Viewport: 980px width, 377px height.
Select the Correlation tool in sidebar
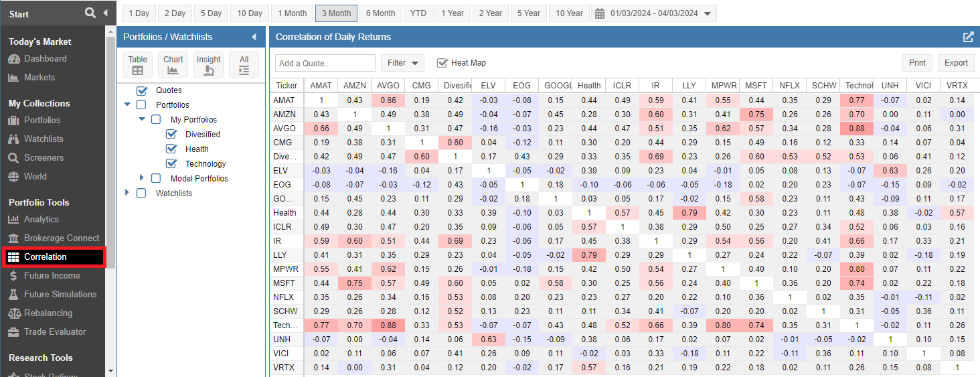54,256
